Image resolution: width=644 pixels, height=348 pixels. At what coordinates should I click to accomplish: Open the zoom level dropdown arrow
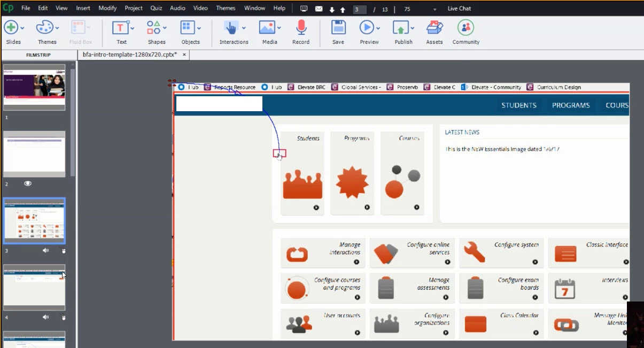pyautogui.click(x=434, y=10)
